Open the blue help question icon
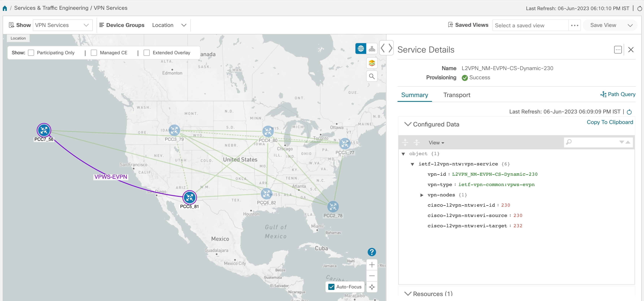This screenshot has height=301, width=644. [x=372, y=252]
